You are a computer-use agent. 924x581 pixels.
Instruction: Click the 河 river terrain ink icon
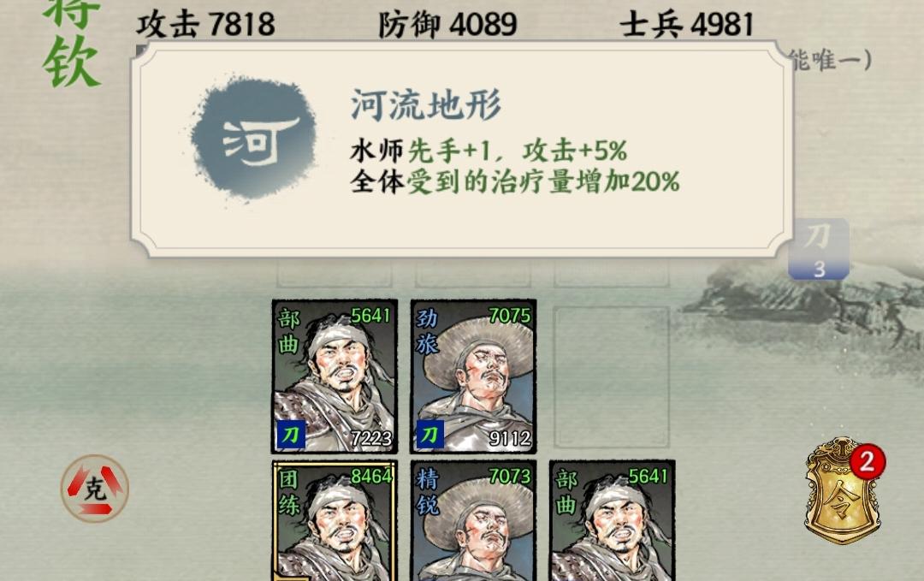[255, 139]
